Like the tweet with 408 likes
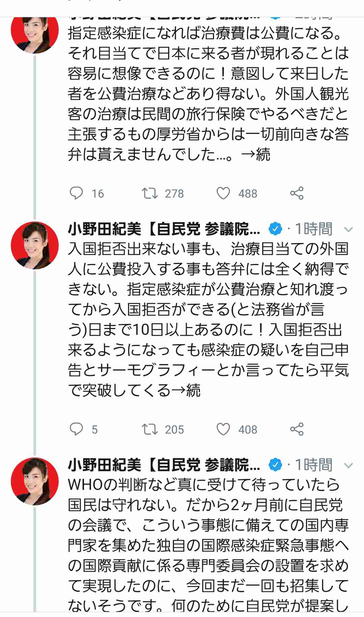This screenshot has width=364, height=617. 223,429
